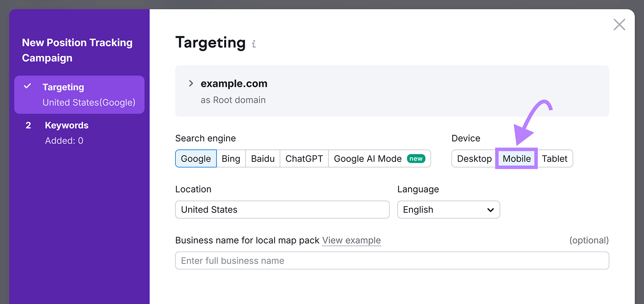Close the campaign setup dialog
The width and height of the screenshot is (644, 304).
point(619,25)
